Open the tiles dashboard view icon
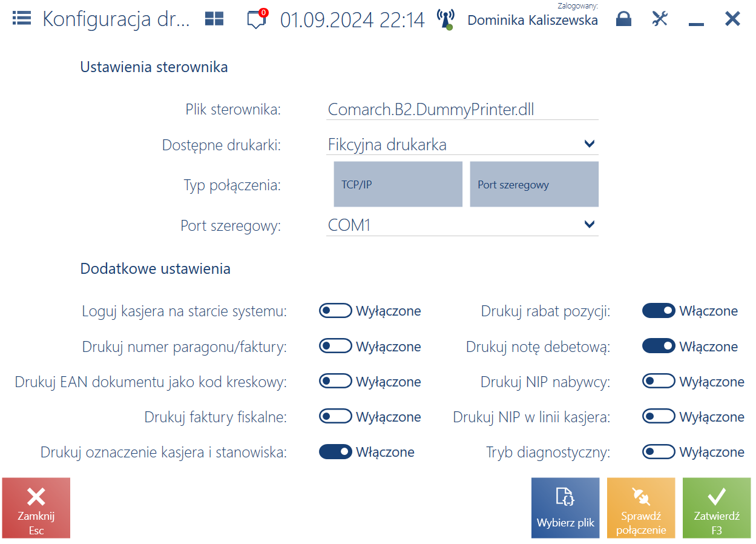 (214, 19)
